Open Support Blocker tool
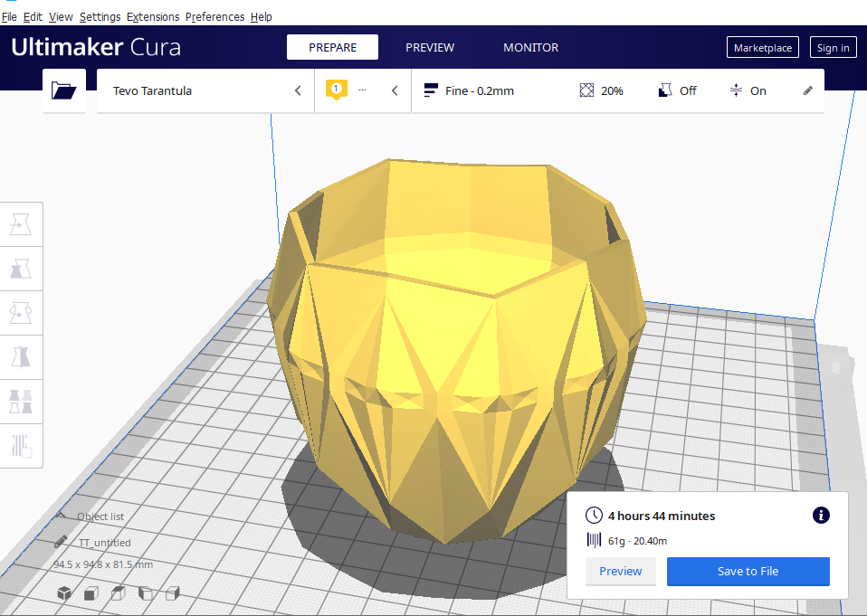This screenshot has height=616, width=867. (x=21, y=446)
